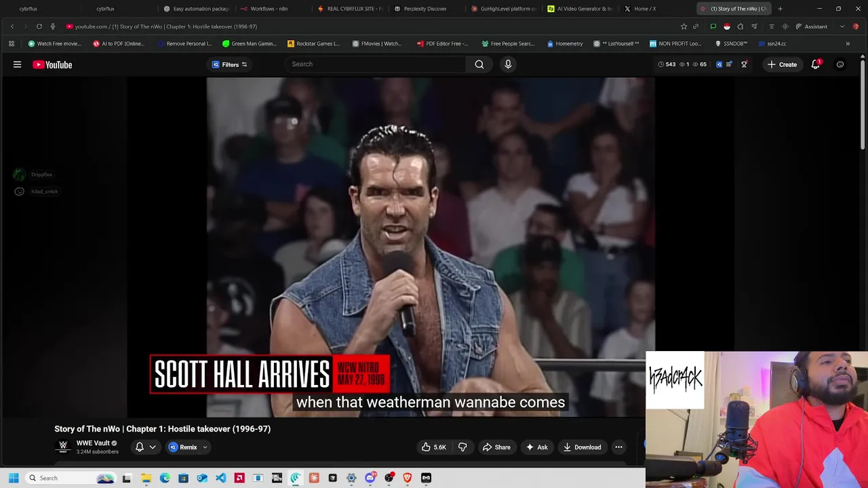This screenshot has height=488, width=868.
Task: Open the more actions three-dot menu
Action: tap(618, 447)
